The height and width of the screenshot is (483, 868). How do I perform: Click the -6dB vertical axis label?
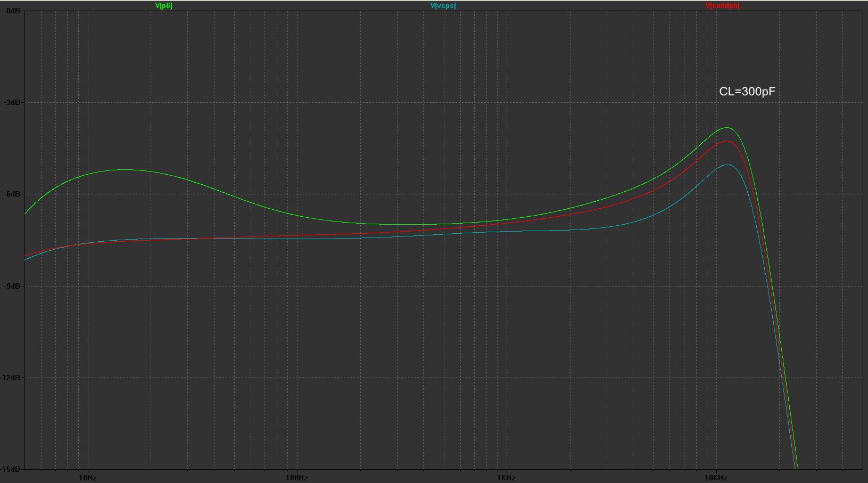point(12,194)
